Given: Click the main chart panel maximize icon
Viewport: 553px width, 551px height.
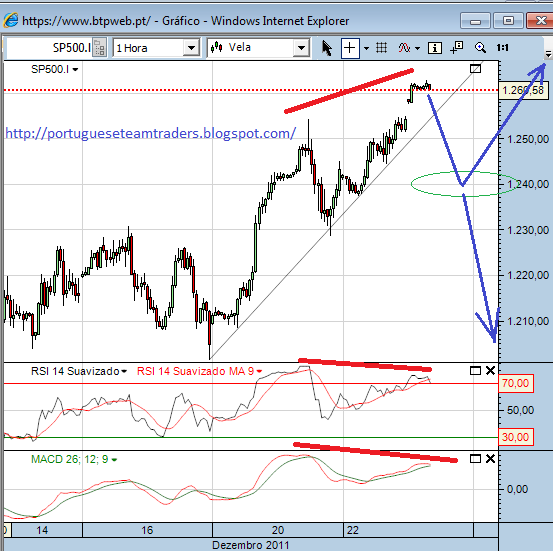Looking at the screenshot, I should pyautogui.click(x=475, y=68).
